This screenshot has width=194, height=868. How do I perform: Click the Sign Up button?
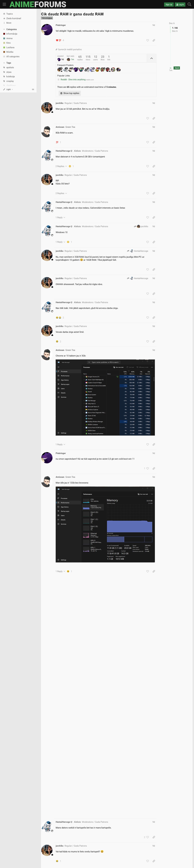pos(169,4)
